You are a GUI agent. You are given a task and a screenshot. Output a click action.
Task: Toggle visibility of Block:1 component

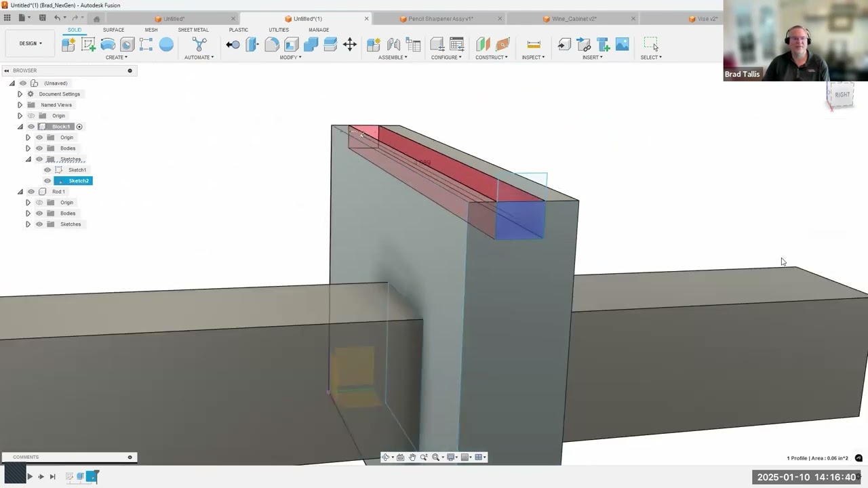pyautogui.click(x=31, y=127)
